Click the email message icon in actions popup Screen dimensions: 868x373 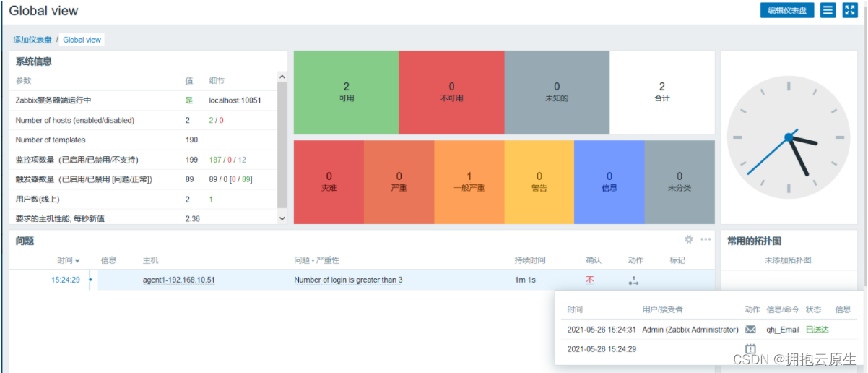(750, 329)
